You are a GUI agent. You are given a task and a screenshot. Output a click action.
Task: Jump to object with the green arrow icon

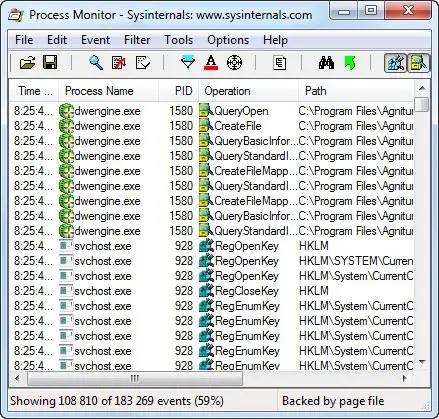pos(349,63)
